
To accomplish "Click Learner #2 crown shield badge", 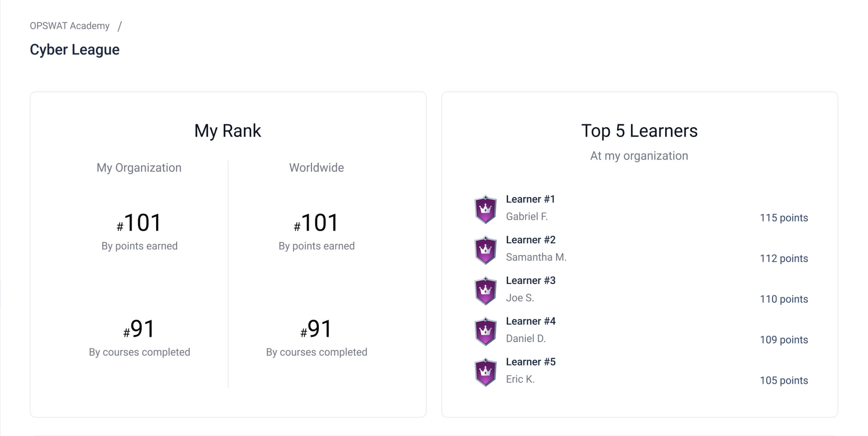I will point(485,250).
